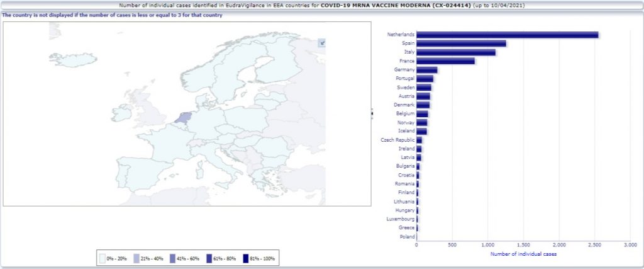Image resolution: width=644 pixels, height=269 pixels.
Task: Click "Number of individual cases" axis title
Action: click(x=523, y=254)
